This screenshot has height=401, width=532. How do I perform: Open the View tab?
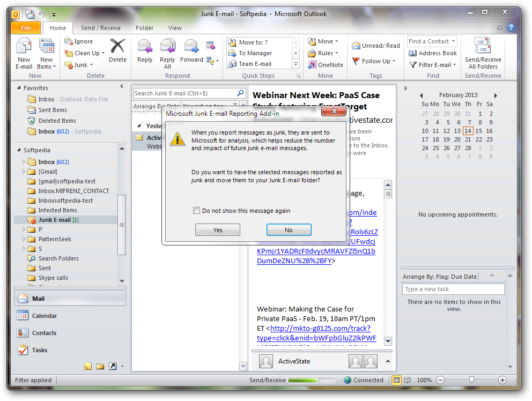point(175,28)
